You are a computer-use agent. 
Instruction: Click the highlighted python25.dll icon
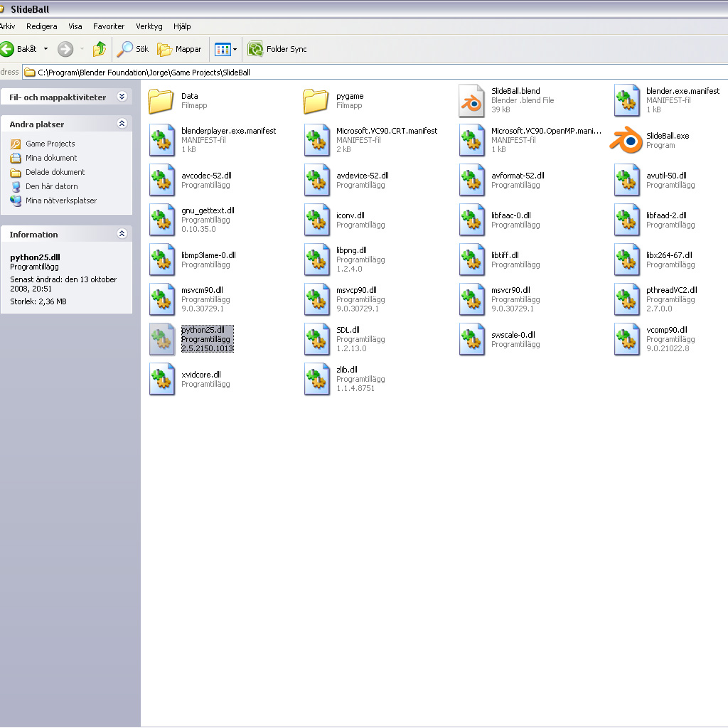click(162, 339)
